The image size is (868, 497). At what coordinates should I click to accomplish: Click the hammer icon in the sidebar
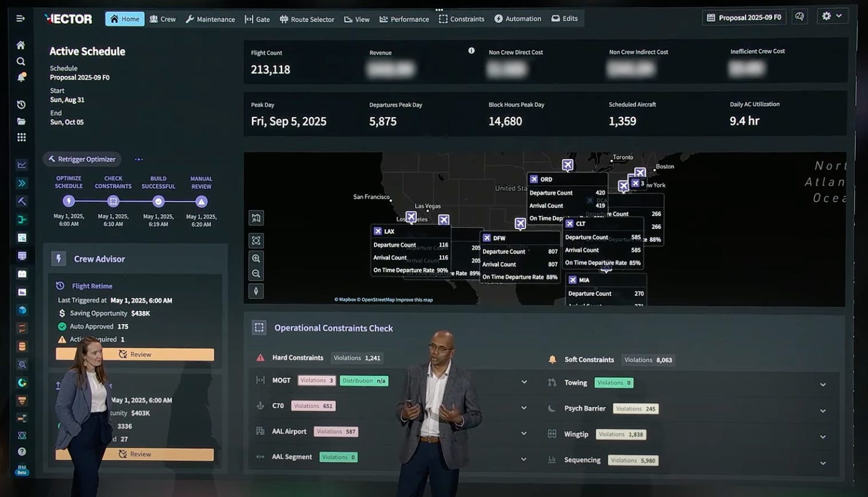coord(22,201)
